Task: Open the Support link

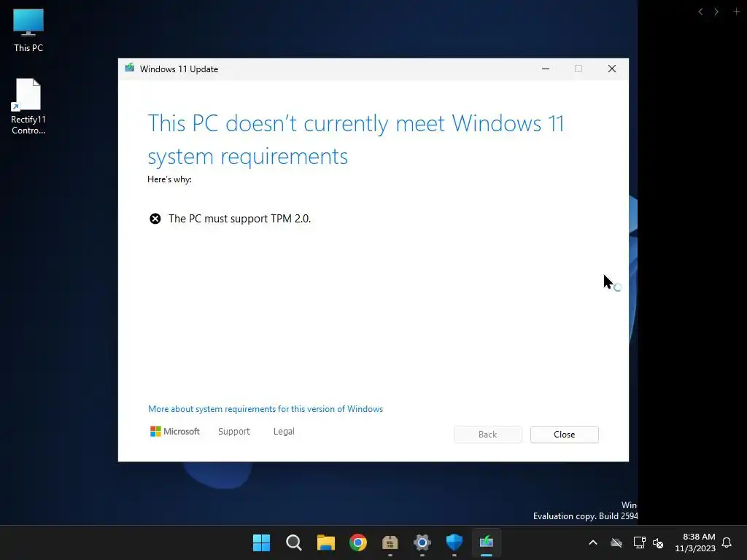Action: (234, 432)
